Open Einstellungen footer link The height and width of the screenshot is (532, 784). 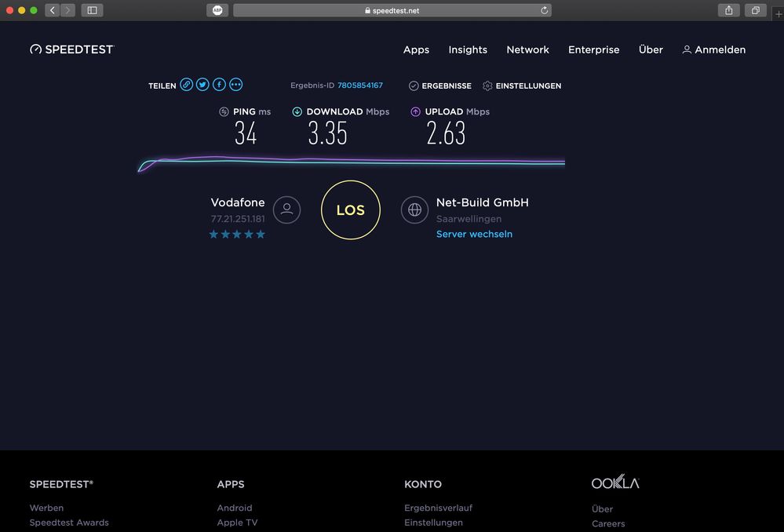click(433, 523)
